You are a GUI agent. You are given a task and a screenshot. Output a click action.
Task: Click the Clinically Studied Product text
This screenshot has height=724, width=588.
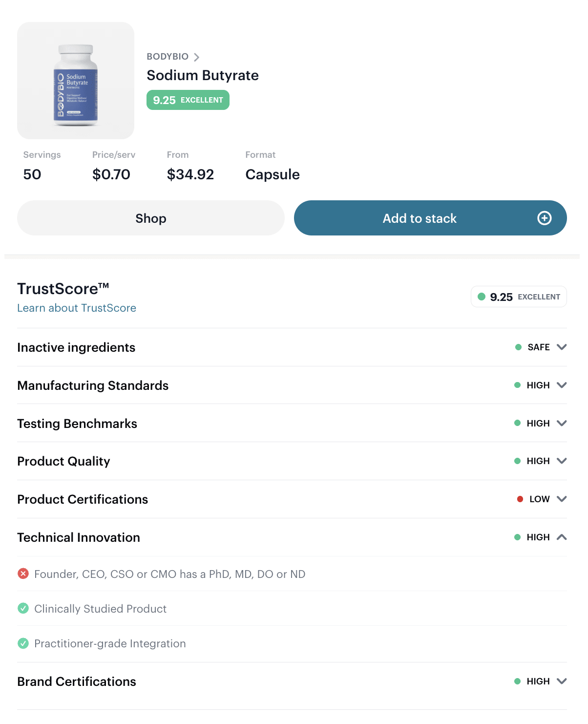[100, 609]
